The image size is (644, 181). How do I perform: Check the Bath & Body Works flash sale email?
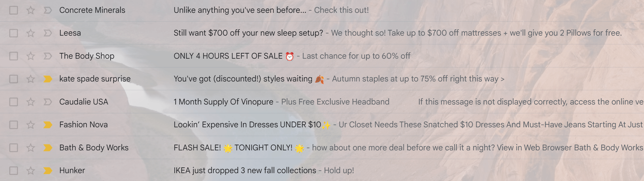tap(14, 147)
